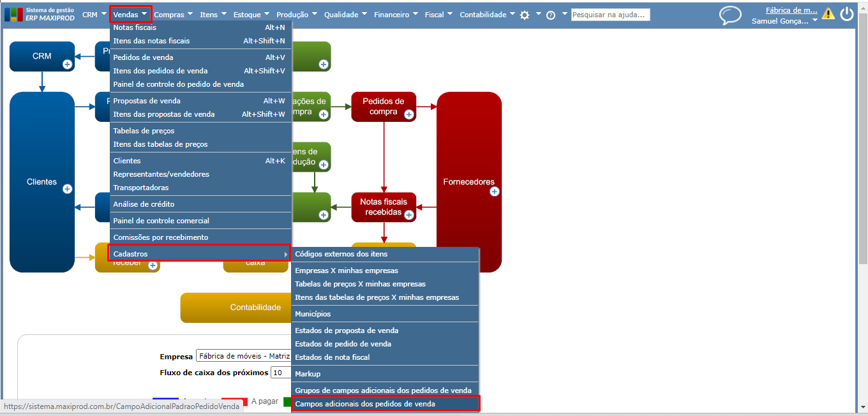The height and width of the screenshot is (416, 868).
Task: Select Propostas de venda entry
Action: pyautogui.click(x=200, y=101)
